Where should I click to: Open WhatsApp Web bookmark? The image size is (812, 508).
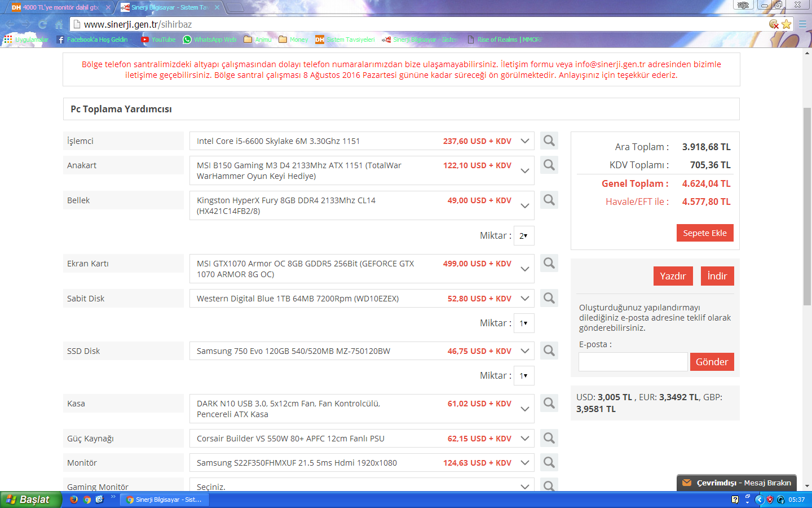click(x=210, y=40)
